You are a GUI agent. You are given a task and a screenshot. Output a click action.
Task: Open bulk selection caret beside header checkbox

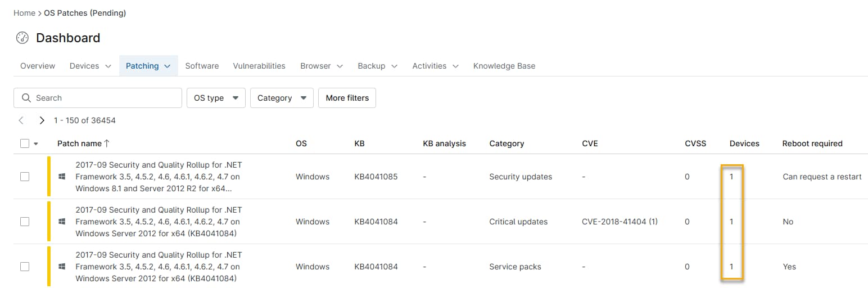pos(36,144)
